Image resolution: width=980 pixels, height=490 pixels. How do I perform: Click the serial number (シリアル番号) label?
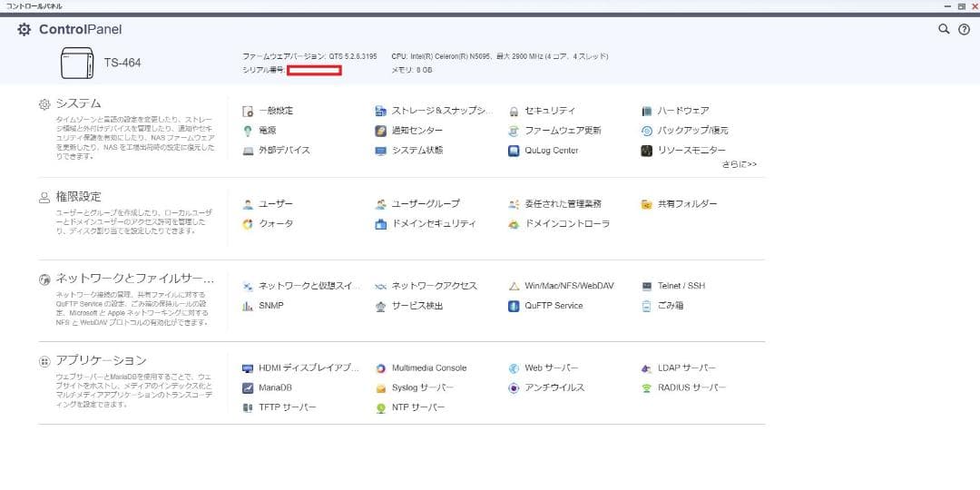tap(264, 71)
